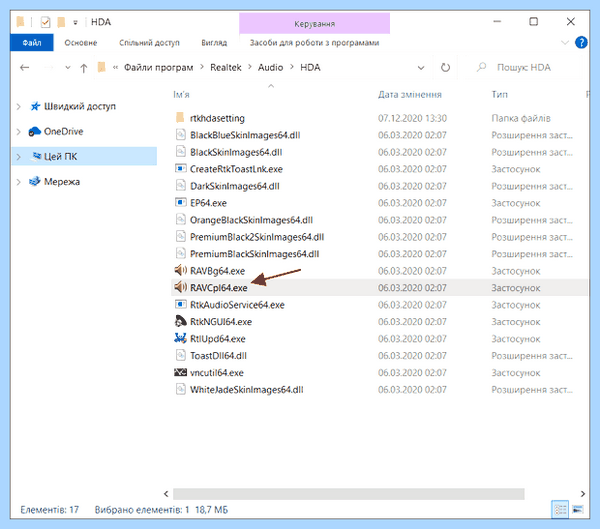
Task: Click the EP64.exe application icon
Action: (x=180, y=202)
